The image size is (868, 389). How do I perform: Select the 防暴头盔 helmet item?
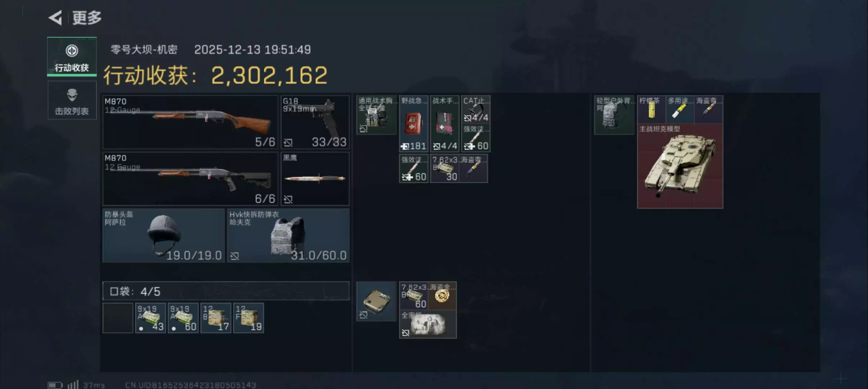click(164, 236)
